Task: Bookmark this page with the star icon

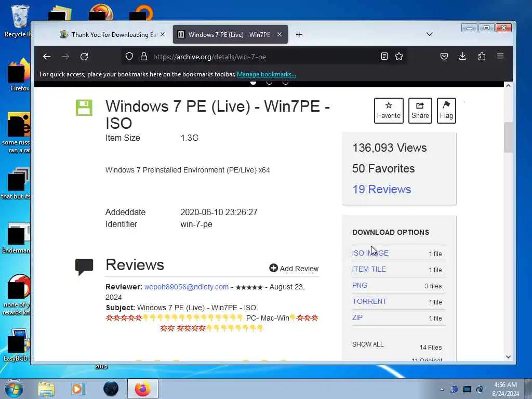Action: (399, 56)
